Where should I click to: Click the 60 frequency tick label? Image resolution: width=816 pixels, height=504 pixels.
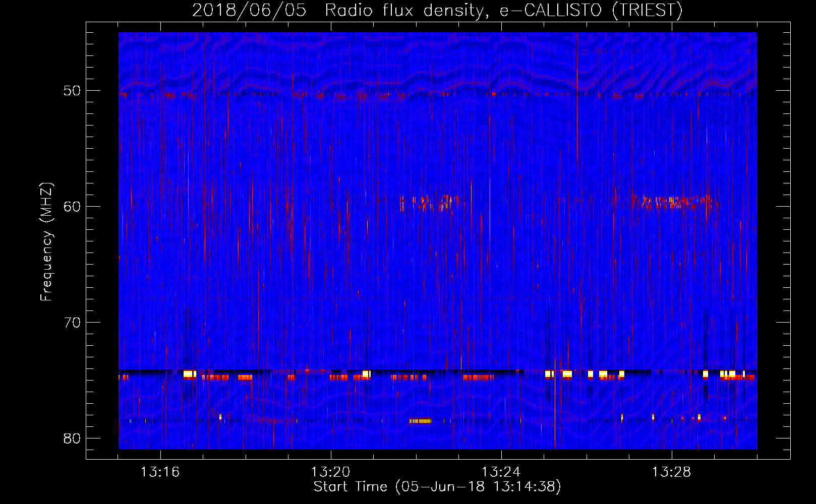pyautogui.click(x=72, y=207)
